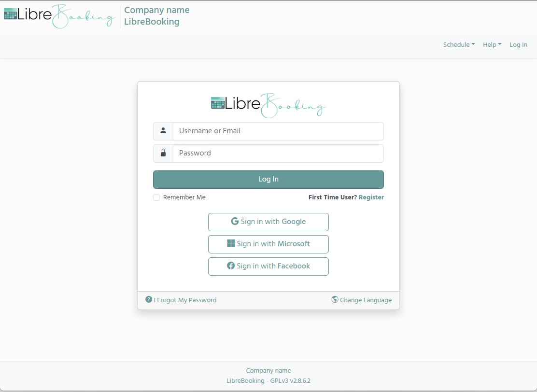537x392 pixels.
Task: Click the question mark icon near Forgot My Password
Action: pyautogui.click(x=148, y=299)
